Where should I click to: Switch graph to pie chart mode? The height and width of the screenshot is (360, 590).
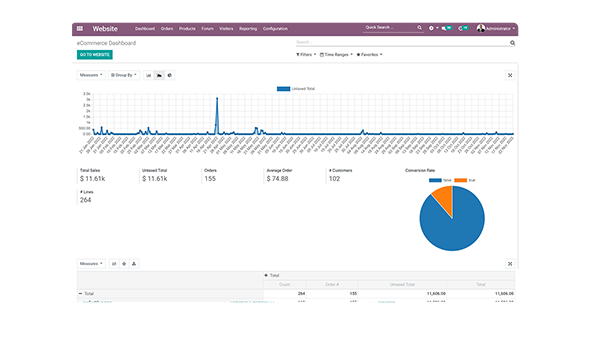pyautogui.click(x=170, y=75)
